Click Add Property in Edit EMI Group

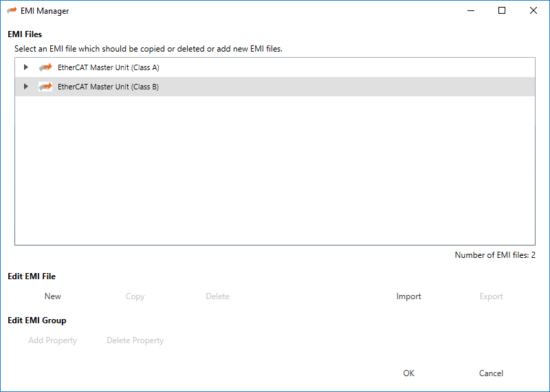coord(53,340)
